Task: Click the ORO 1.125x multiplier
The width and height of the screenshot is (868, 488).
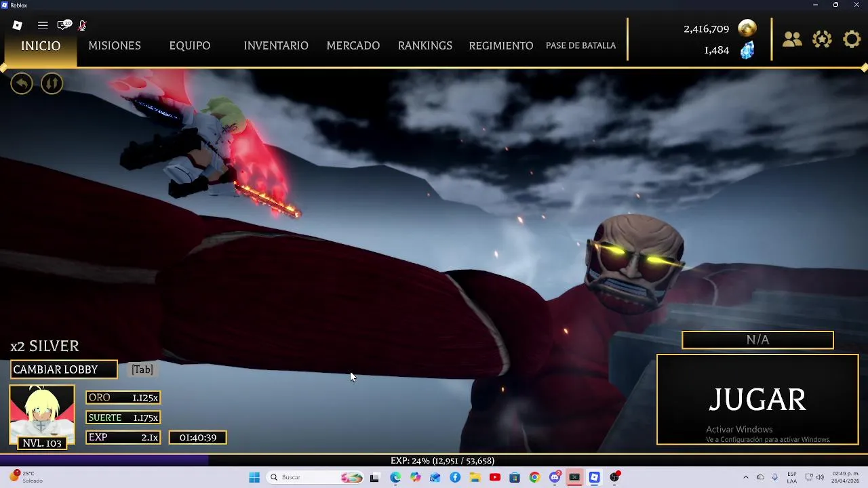Action: coord(123,398)
